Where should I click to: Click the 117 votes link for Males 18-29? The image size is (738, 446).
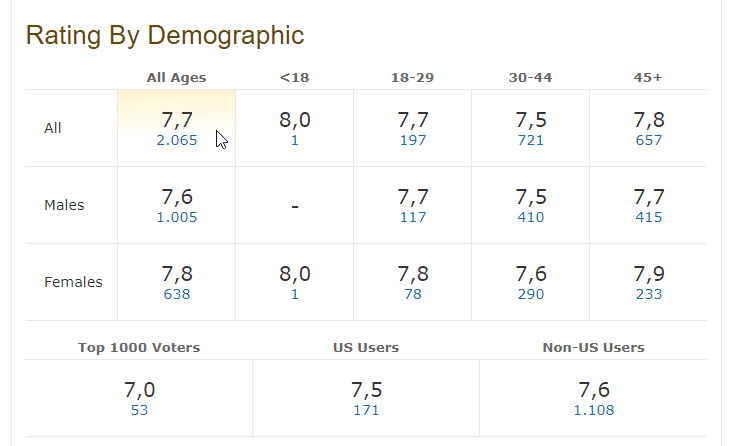coord(412,218)
